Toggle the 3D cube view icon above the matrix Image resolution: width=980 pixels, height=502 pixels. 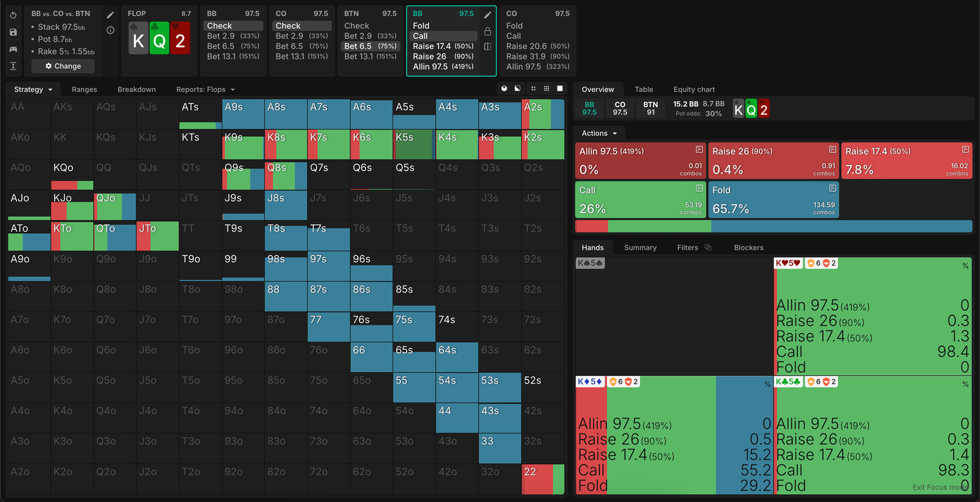pos(504,89)
